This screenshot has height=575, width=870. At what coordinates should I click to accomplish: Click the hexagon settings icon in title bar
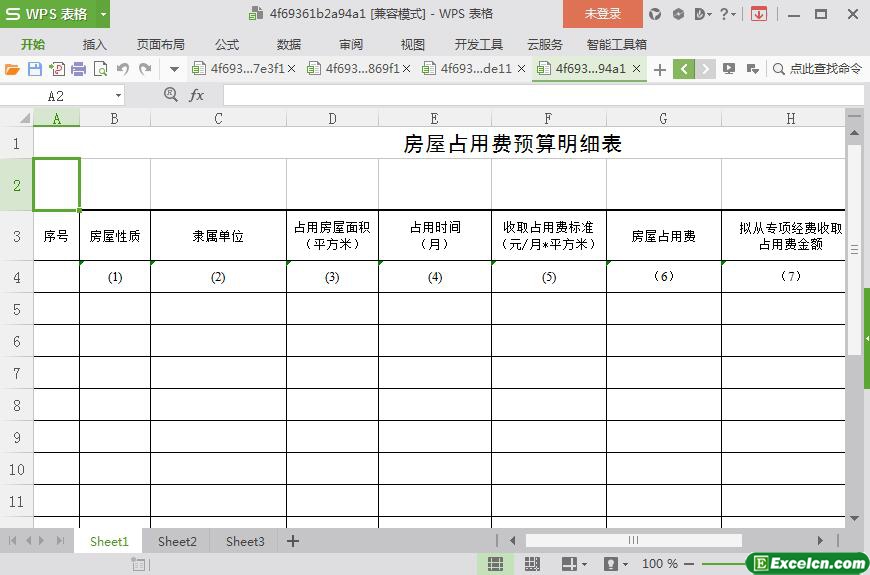pos(678,14)
